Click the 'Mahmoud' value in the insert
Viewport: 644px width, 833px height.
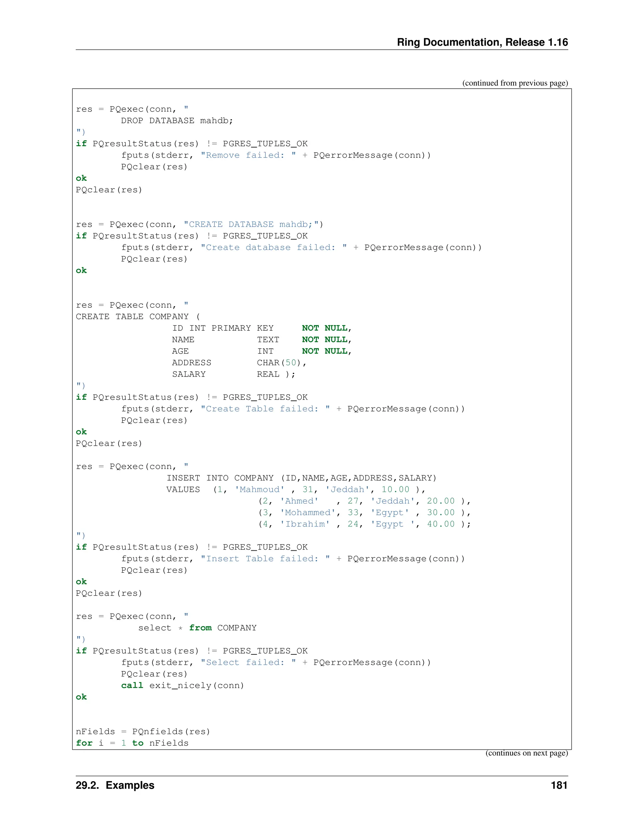[259, 489]
